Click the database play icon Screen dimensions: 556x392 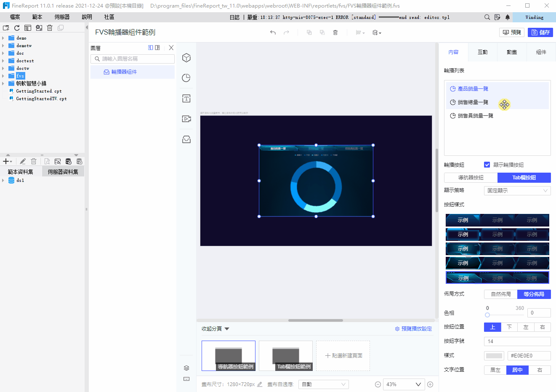pyautogui.click(x=69, y=161)
